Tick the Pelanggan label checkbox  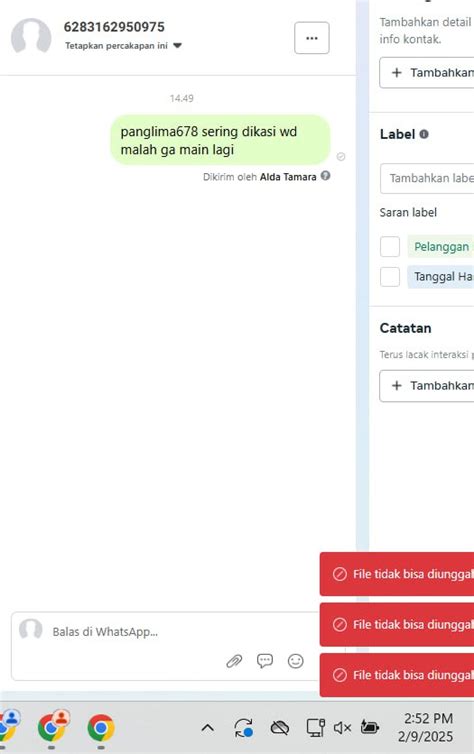click(x=390, y=247)
